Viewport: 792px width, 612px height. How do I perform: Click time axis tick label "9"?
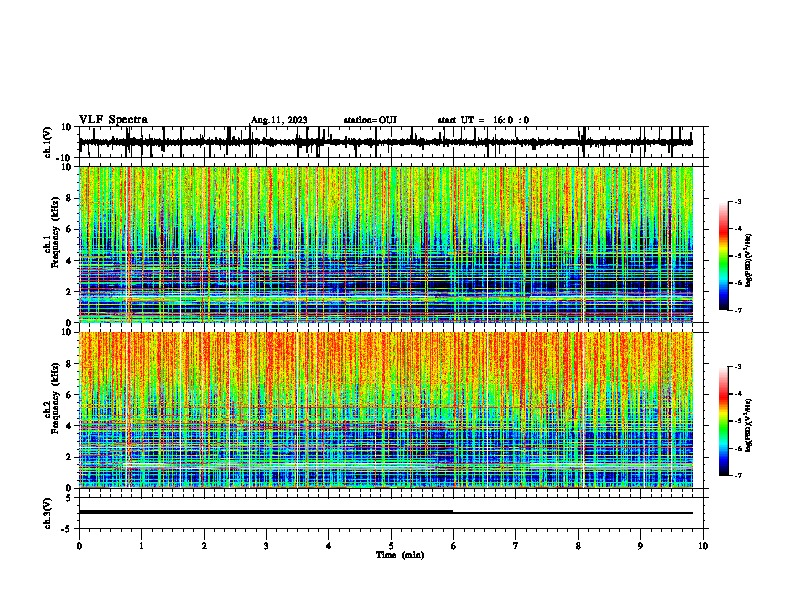click(640, 546)
